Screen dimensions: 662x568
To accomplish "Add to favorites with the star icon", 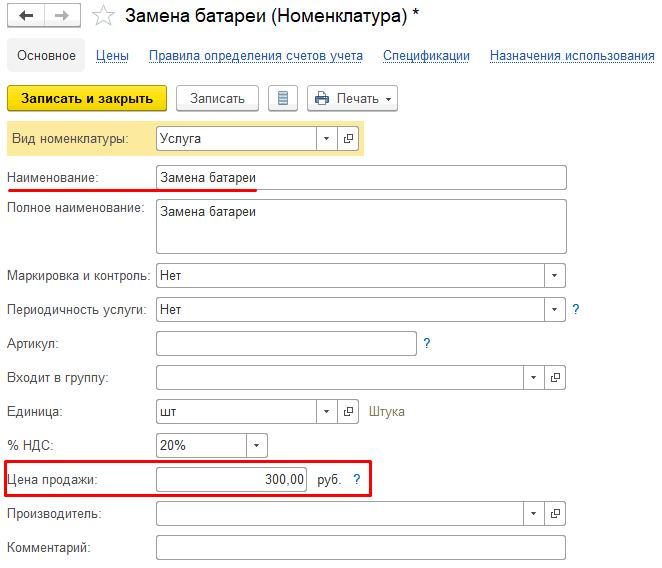I will (103, 16).
